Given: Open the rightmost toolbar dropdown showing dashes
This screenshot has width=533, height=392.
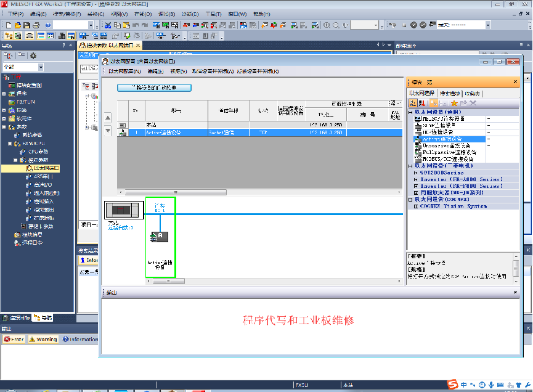Looking at the screenshot, I should (x=488, y=25).
